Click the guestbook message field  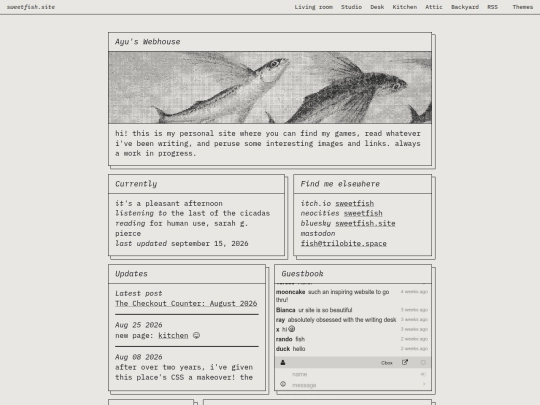point(353,385)
